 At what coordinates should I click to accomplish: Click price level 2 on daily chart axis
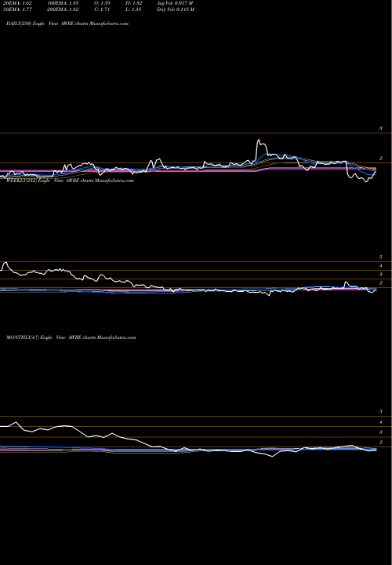pyautogui.click(x=380, y=159)
